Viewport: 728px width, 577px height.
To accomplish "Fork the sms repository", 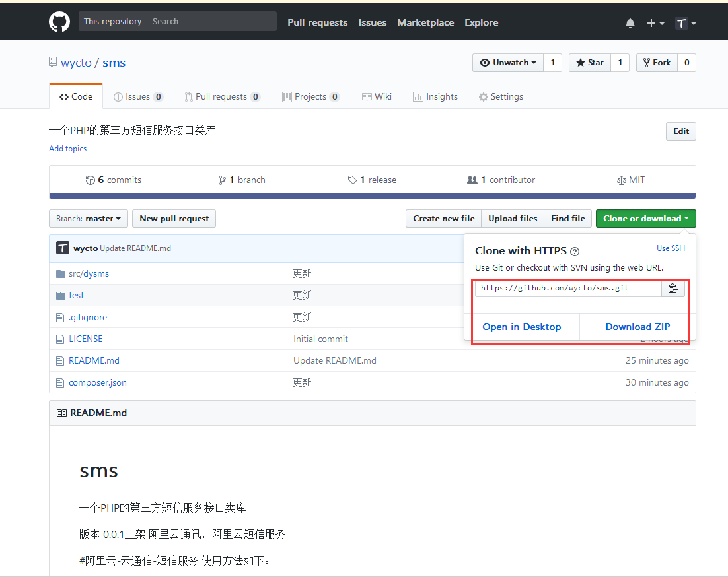I will point(657,63).
